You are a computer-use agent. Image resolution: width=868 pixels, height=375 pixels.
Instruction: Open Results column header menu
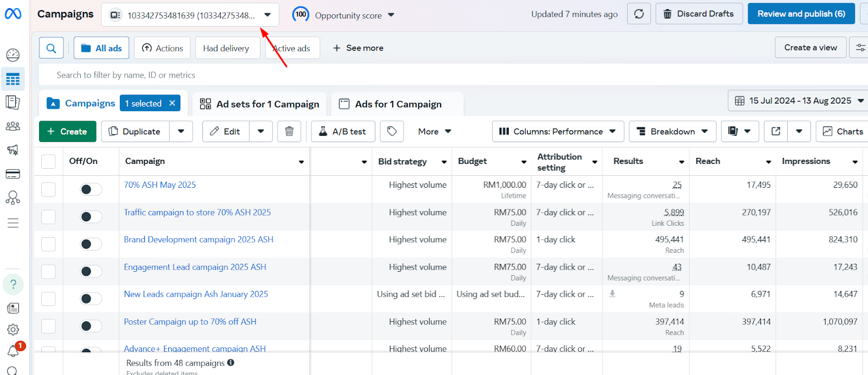click(681, 162)
